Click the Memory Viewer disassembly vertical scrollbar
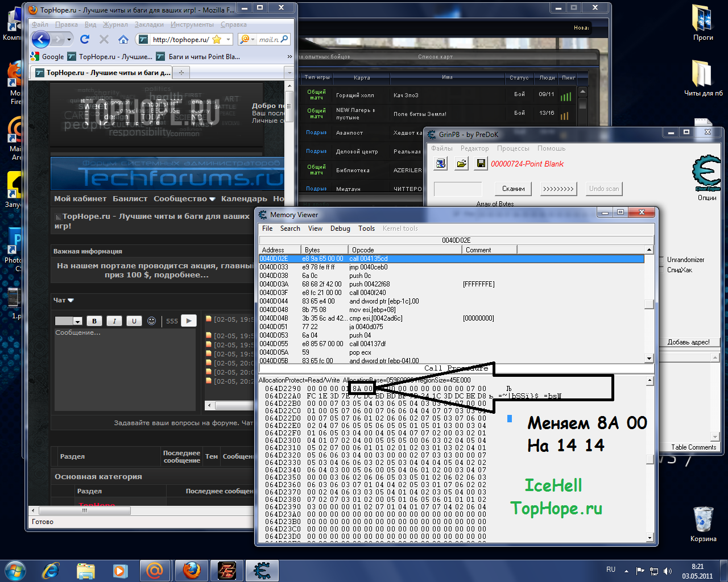728x582 pixels. coord(649,304)
